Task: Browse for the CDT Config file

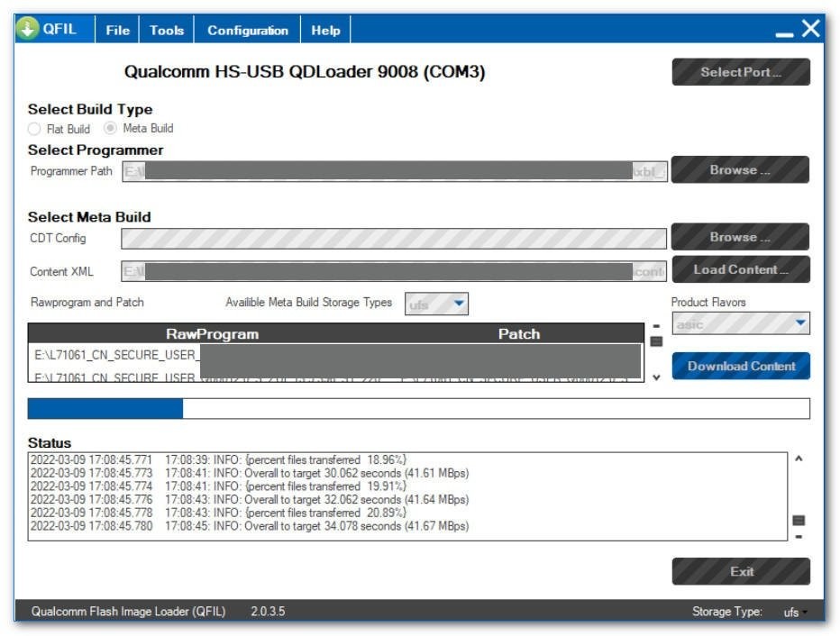Action: tap(740, 237)
